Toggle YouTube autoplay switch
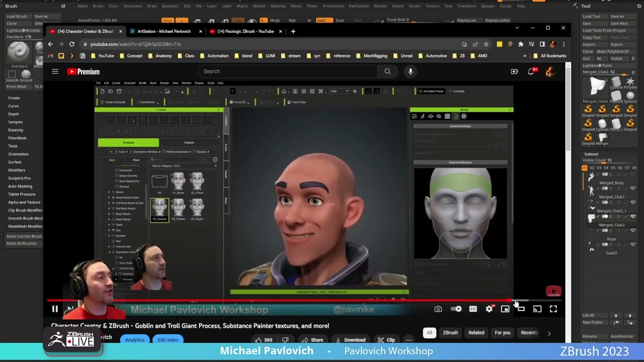The height and width of the screenshot is (362, 644). pos(456,309)
